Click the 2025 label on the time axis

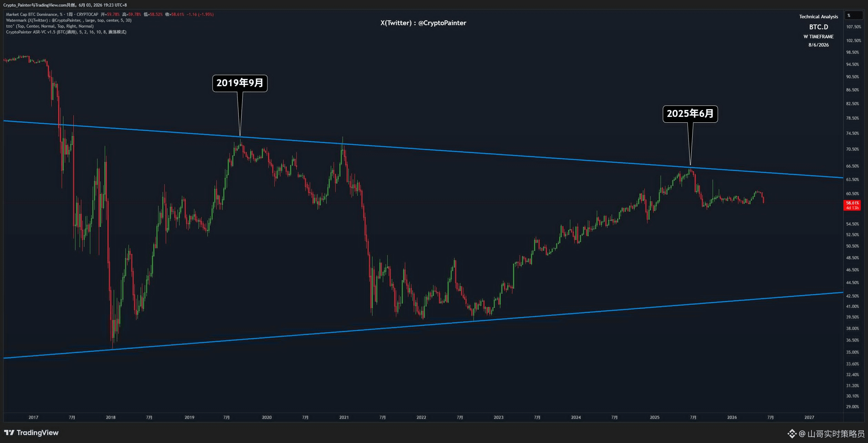(x=655, y=417)
